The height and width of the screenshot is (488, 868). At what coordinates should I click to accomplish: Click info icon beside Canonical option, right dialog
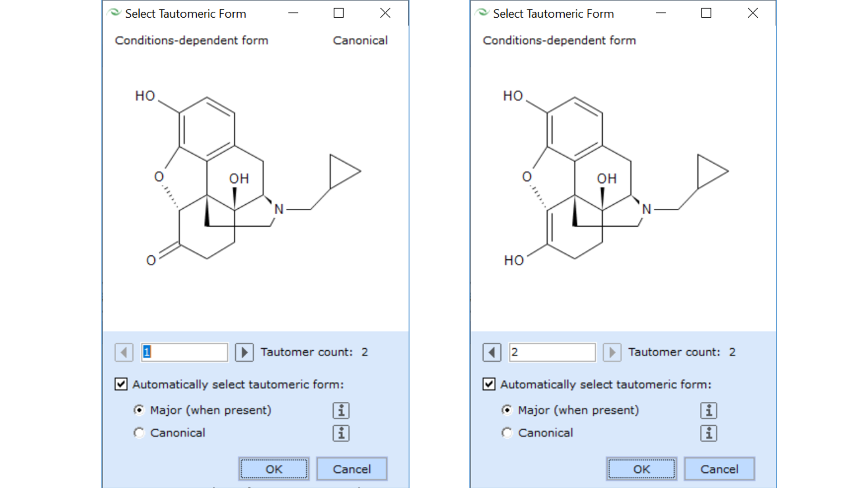point(708,433)
